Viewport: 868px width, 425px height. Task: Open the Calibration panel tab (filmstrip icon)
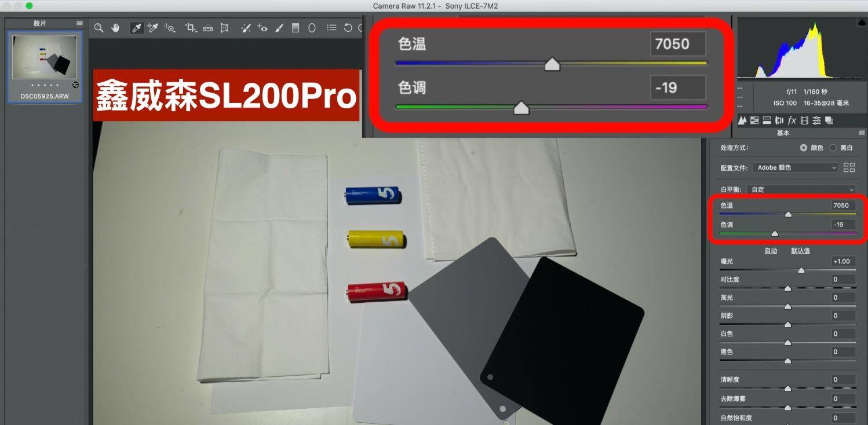pos(804,120)
